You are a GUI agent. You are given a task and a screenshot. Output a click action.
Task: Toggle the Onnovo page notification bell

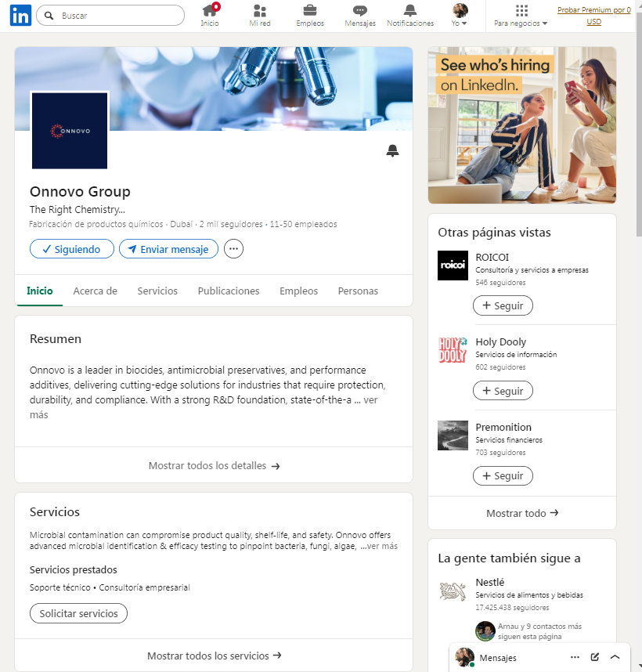click(x=392, y=151)
